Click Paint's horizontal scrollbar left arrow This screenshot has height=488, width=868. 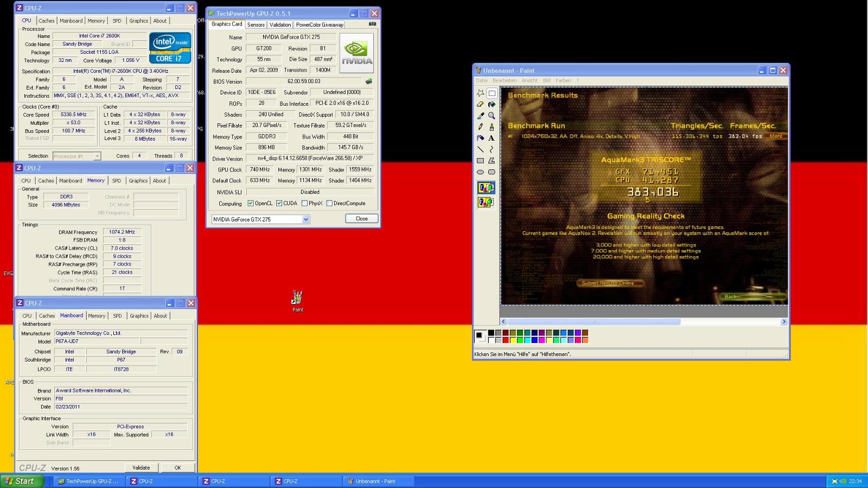click(x=504, y=322)
